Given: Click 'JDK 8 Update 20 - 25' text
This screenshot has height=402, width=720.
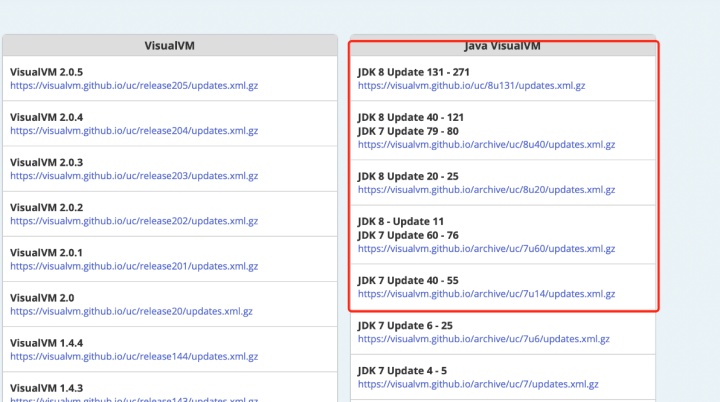Looking at the screenshot, I should 408,176.
